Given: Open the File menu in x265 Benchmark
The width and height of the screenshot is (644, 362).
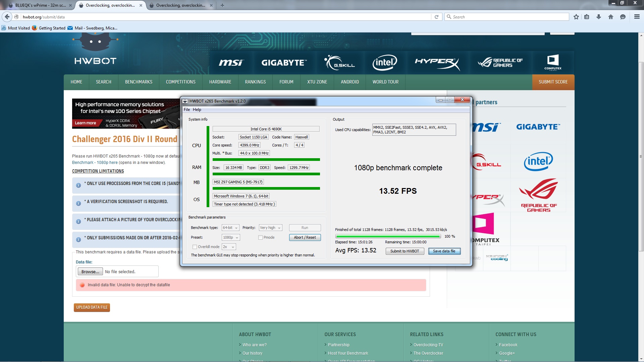Looking at the screenshot, I should (x=187, y=110).
